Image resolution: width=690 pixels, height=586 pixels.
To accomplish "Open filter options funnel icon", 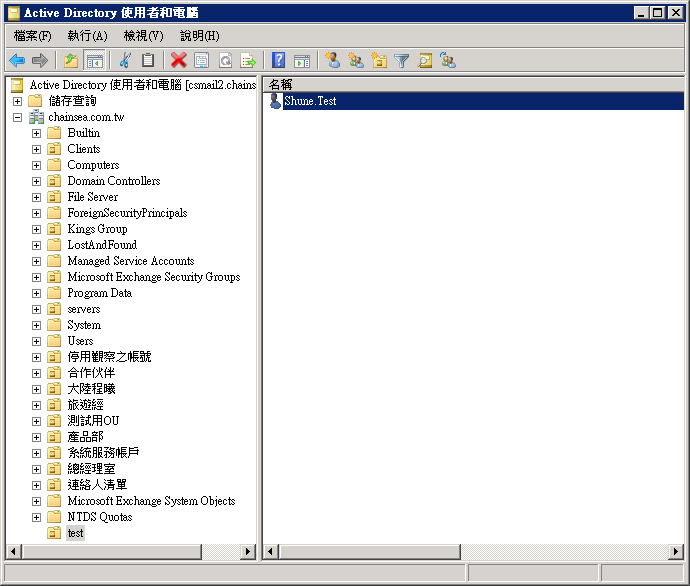I will point(401,61).
